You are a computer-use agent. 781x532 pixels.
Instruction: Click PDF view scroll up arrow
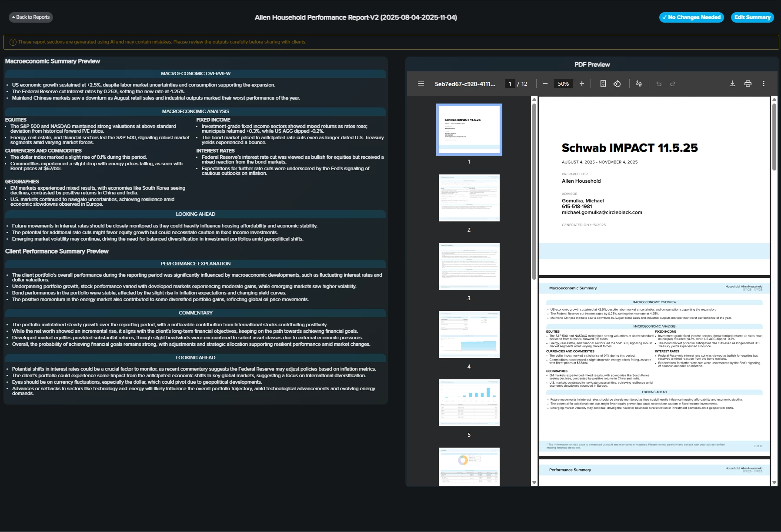774,99
